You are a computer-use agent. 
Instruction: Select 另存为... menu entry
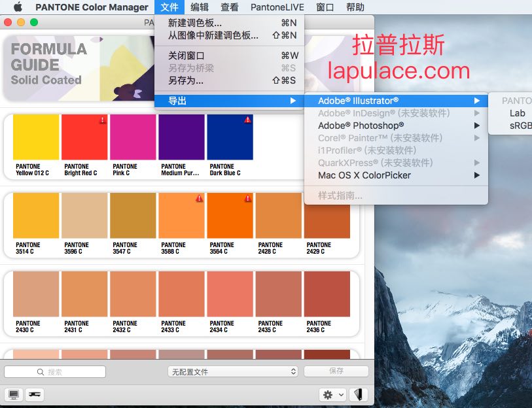(186, 80)
